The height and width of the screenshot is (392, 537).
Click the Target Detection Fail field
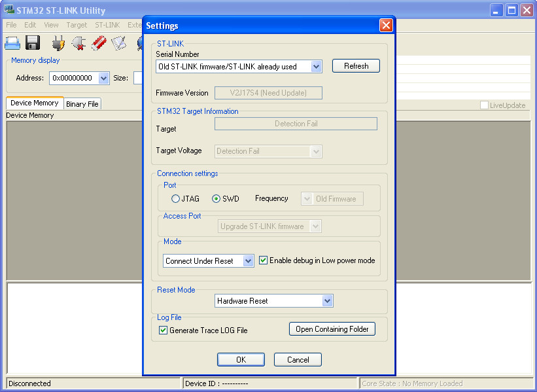(296, 124)
